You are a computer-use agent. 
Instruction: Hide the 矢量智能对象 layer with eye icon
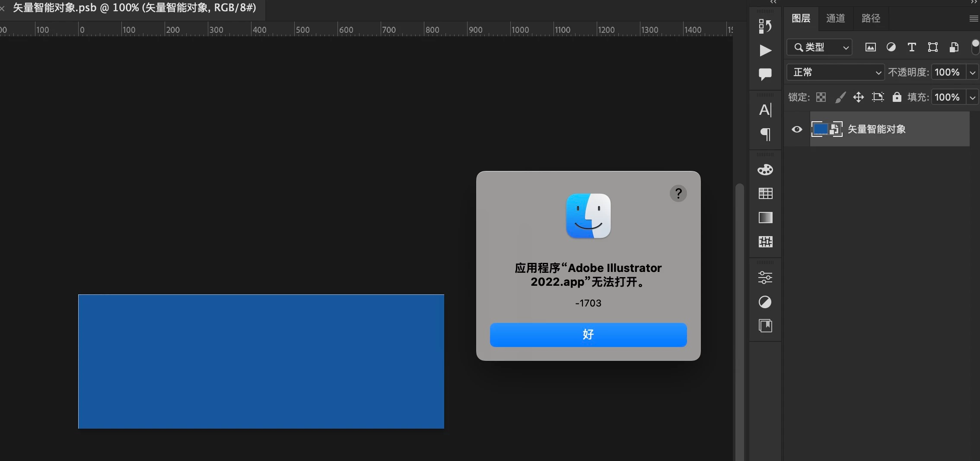[797, 129]
